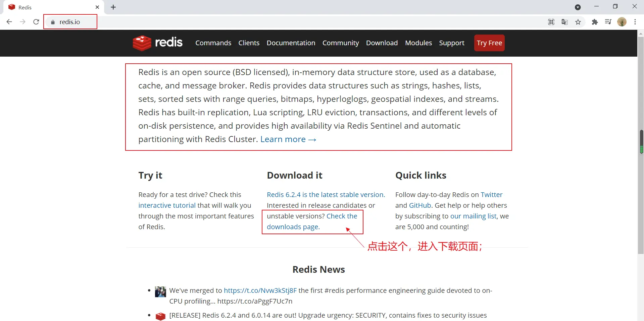This screenshot has width=644, height=321.
Task: Click the browser back arrow
Action: coord(9,22)
